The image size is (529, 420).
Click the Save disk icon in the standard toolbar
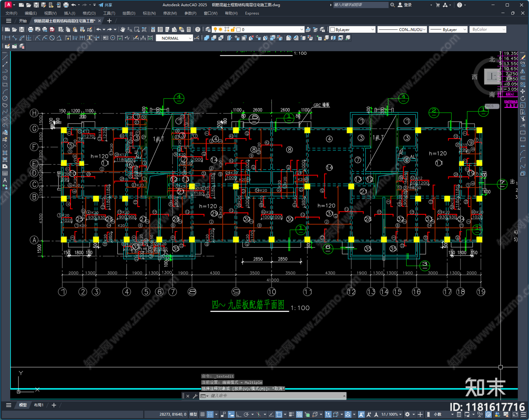click(x=21, y=29)
